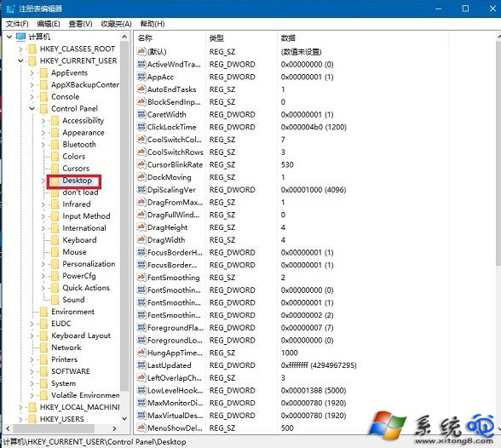Expand the HKEY_USERS hive
The width and height of the screenshot is (501, 448).
pyautogui.click(x=20, y=419)
